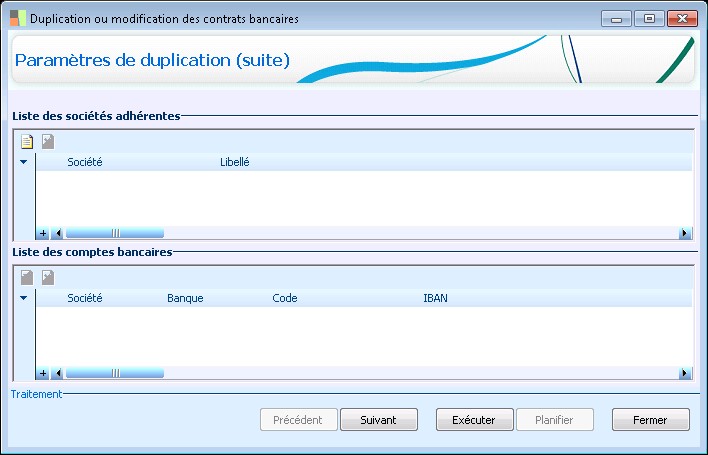Click the second gray icon in comptes bancaires toolbar
The image size is (708, 455).
coord(48,278)
